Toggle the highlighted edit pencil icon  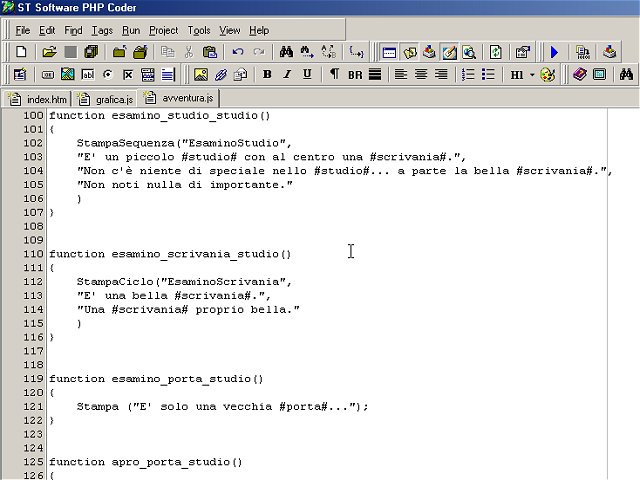(x=449, y=52)
